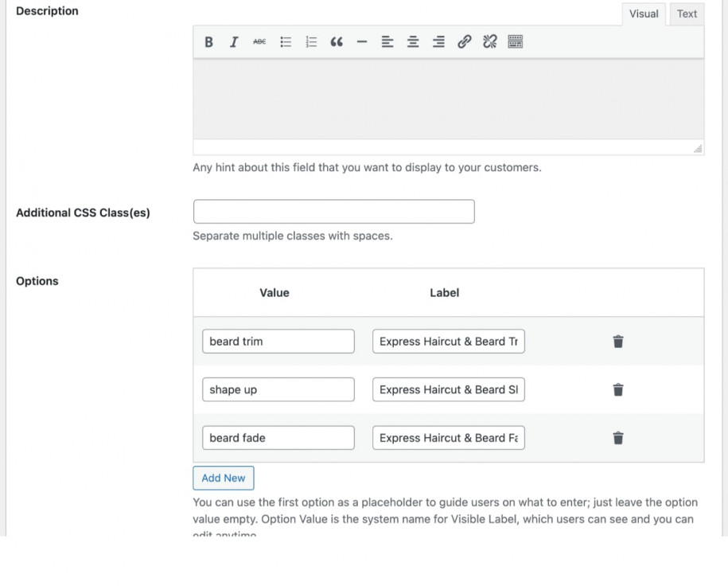
Task: Click the Additional CSS Class(es) field
Action: [x=333, y=211]
